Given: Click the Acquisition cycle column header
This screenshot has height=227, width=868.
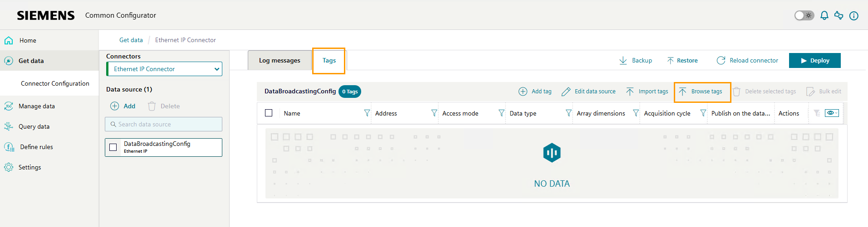Looking at the screenshot, I should (667, 113).
